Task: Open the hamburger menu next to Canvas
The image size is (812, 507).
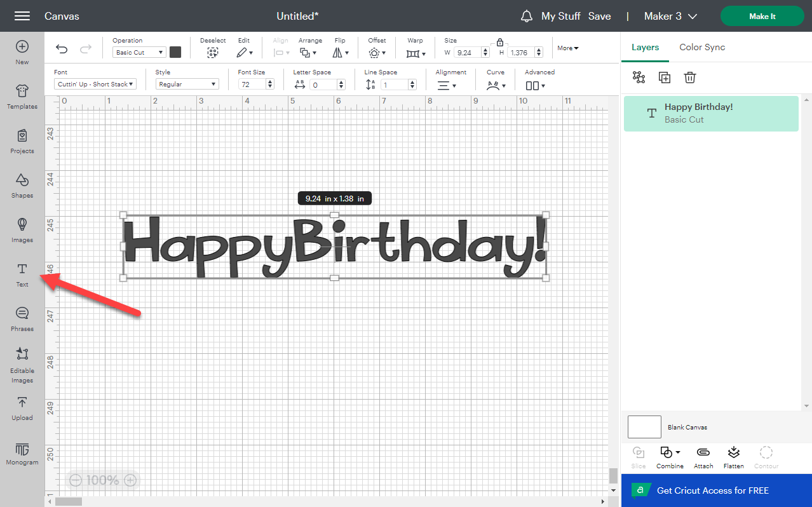Action: pyautogui.click(x=22, y=16)
